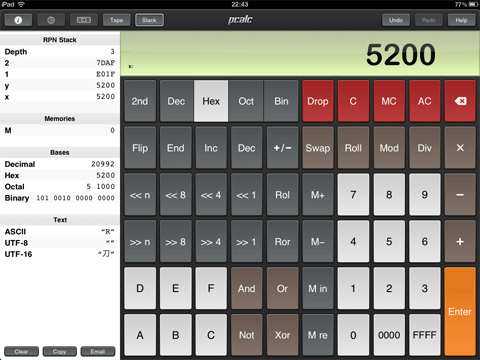Tap the Mod key
Image resolution: width=480 pixels, height=360 pixels.
tap(389, 148)
